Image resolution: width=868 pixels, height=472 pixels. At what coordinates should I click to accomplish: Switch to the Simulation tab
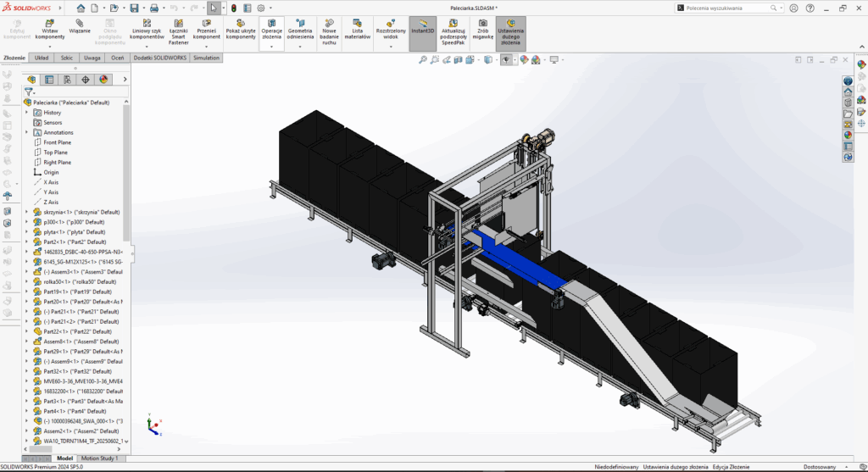click(x=206, y=58)
